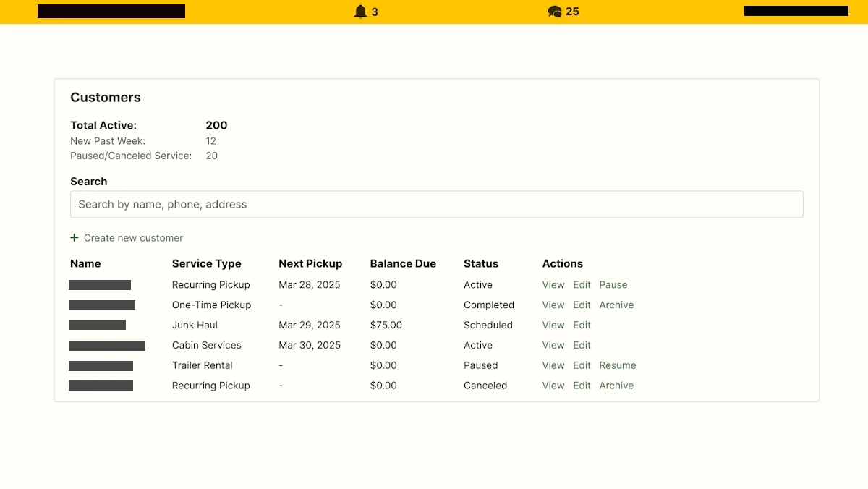
Task: Click the Balance Due column header
Action: pyautogui.click(x=403, y=264)
